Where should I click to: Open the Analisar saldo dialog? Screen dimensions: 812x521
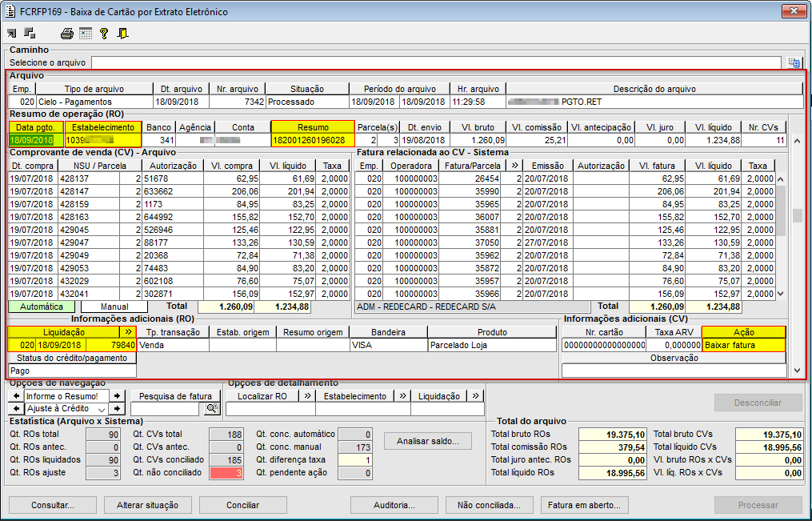[x=427, y=440]
